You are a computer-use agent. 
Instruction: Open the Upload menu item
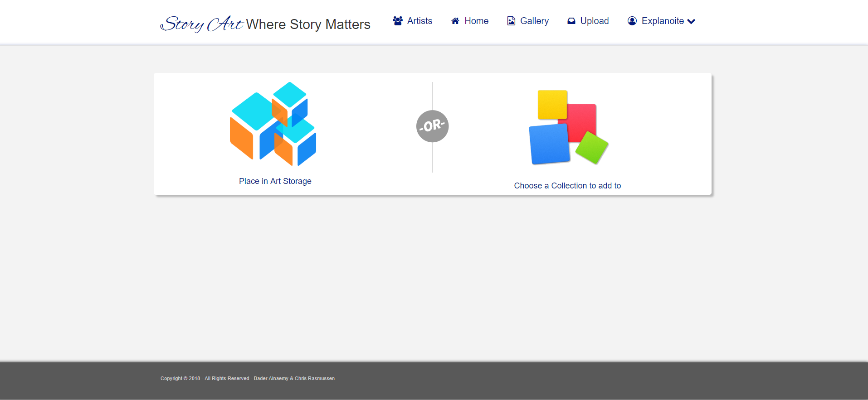[594, 21]
